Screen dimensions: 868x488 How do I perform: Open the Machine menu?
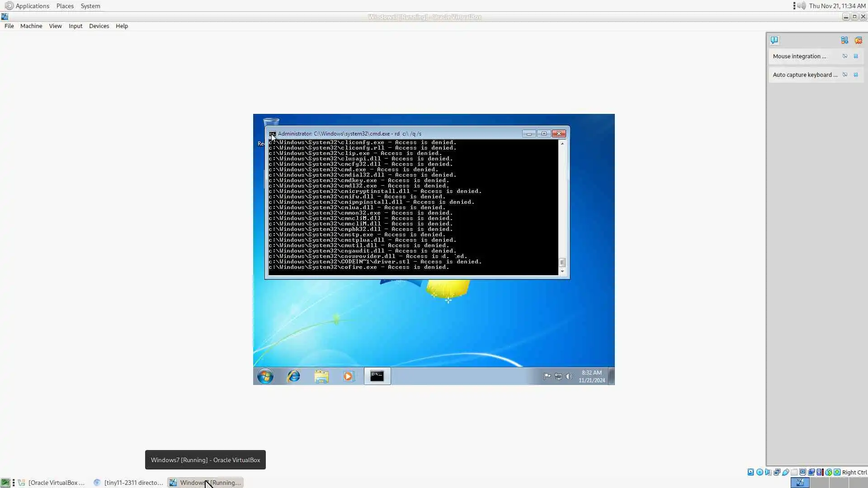31,26
